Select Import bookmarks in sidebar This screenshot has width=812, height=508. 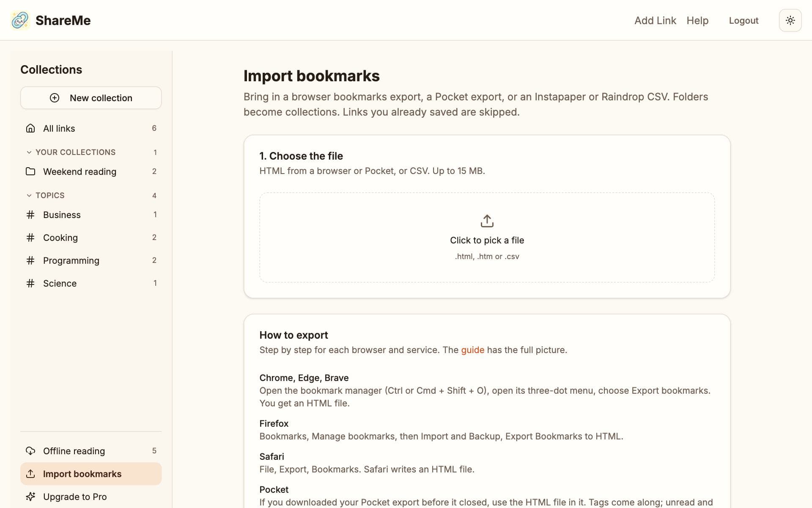coord(91,474)
